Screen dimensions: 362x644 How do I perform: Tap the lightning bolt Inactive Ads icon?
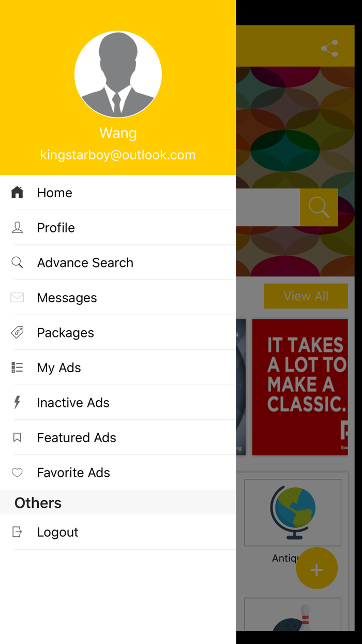click(17, 402)
